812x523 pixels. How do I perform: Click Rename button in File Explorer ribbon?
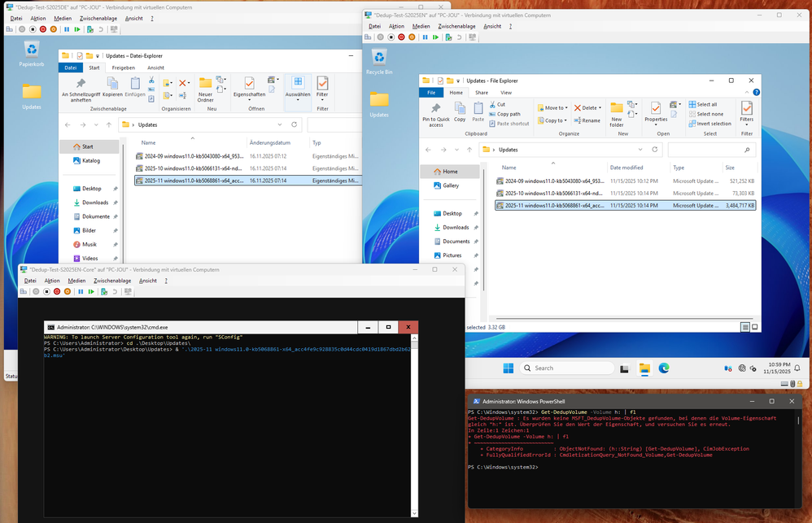click(x=587, y=120)
